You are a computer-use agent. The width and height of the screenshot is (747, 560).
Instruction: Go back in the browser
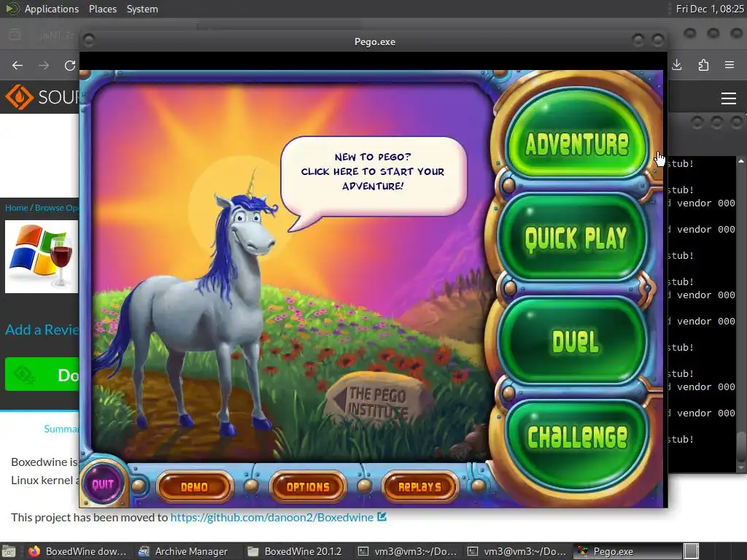pos(18,65)
